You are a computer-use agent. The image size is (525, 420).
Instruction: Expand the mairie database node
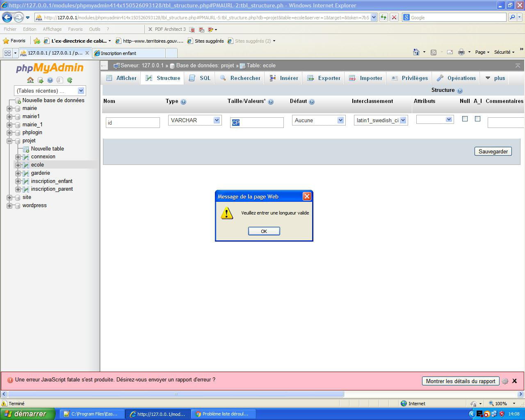click(x=9, y=109)
